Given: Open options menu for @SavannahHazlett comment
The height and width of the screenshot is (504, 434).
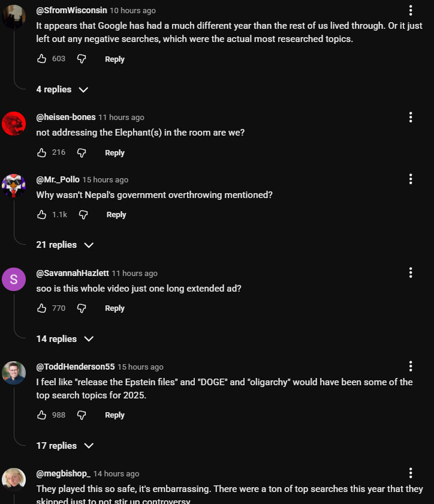Looking at the screenshot, I should (411, 273).
